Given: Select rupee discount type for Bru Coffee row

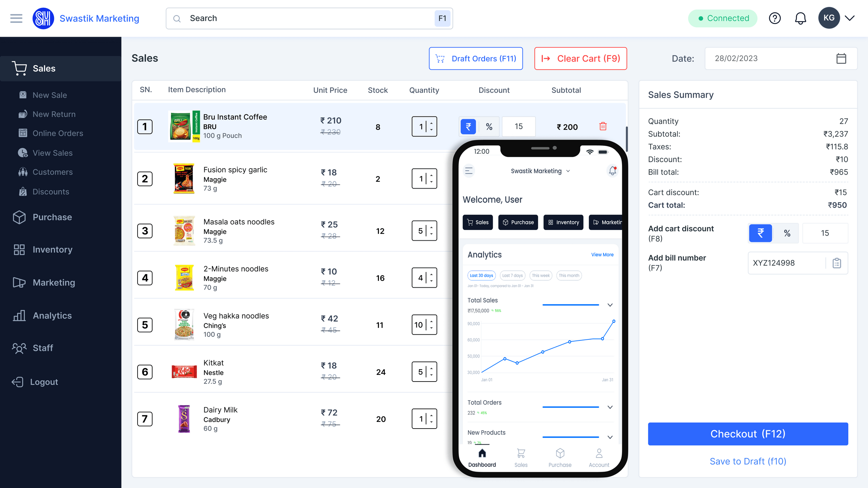Looking at the screenshot, I should tap(468, 127).
